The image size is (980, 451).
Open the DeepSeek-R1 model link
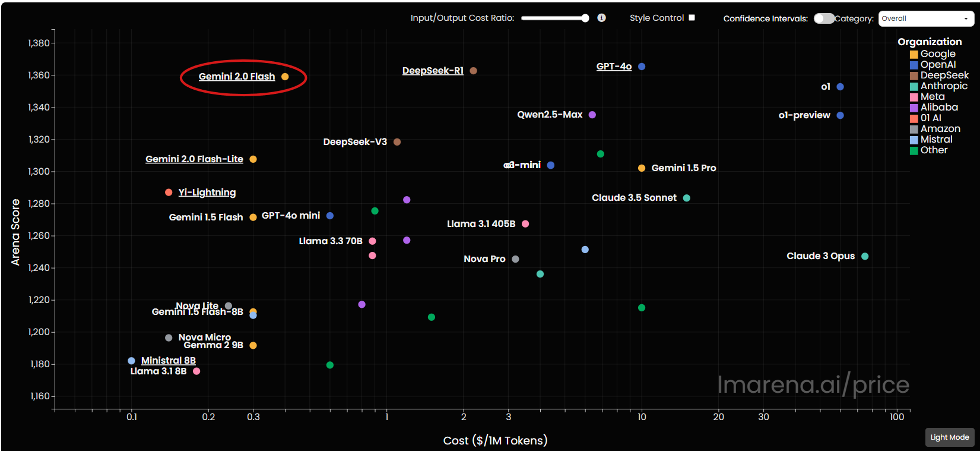coord(433,71)
